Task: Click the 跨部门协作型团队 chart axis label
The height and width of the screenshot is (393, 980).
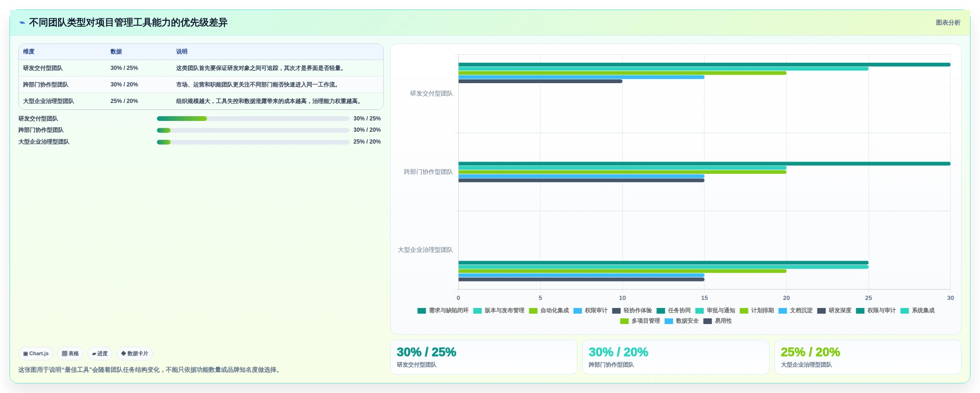Action: pos(428,172)
